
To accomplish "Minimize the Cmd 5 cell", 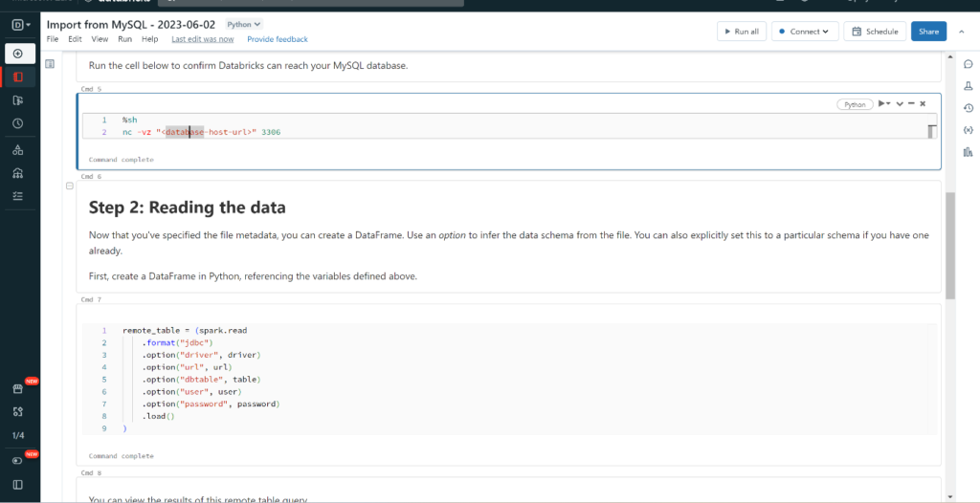I will pyautogui.click(x=911, y=103).
